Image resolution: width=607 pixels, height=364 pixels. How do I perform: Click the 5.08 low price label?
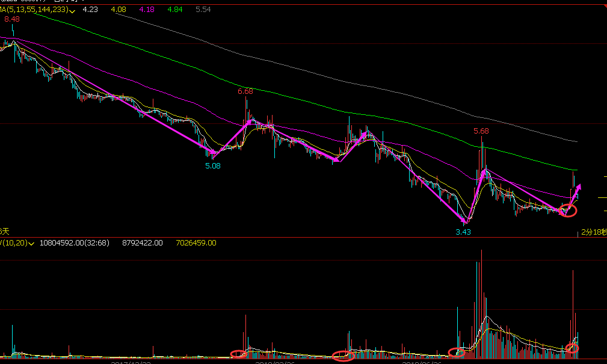(213, 165)
